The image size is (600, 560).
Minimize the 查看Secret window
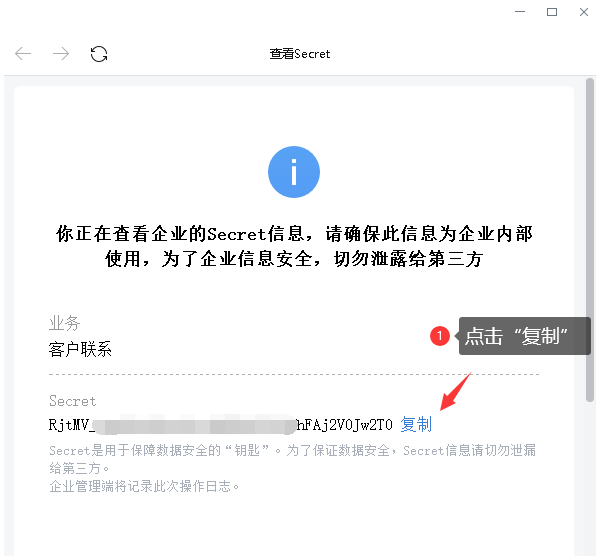(520, 12)
